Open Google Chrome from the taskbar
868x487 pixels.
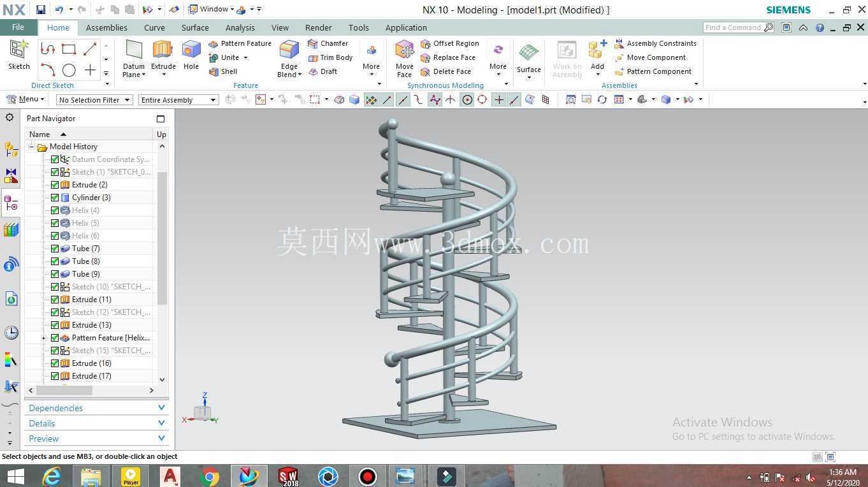(209, 476)
